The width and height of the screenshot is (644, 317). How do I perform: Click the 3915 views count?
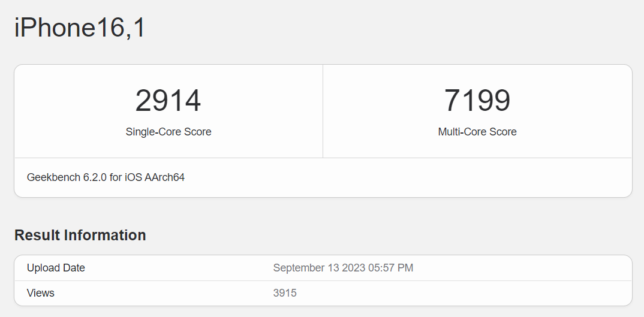click(x=285, y=293)
